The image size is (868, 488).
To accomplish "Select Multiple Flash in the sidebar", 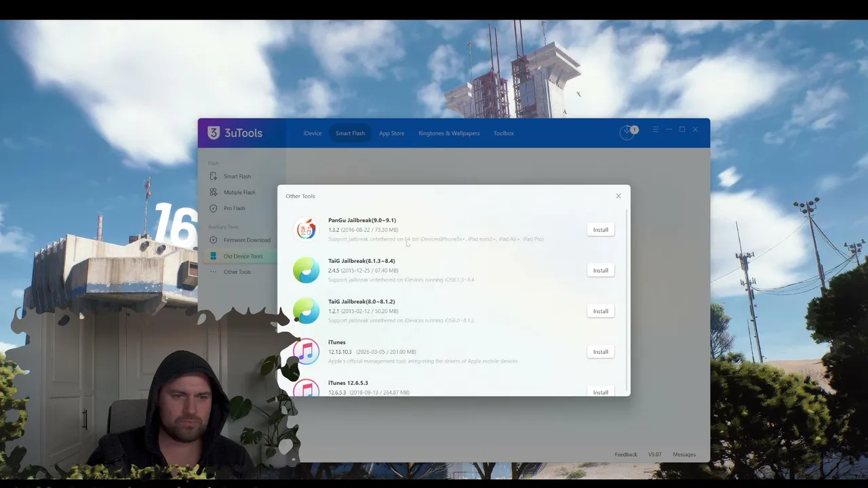I will coord(241,192).
